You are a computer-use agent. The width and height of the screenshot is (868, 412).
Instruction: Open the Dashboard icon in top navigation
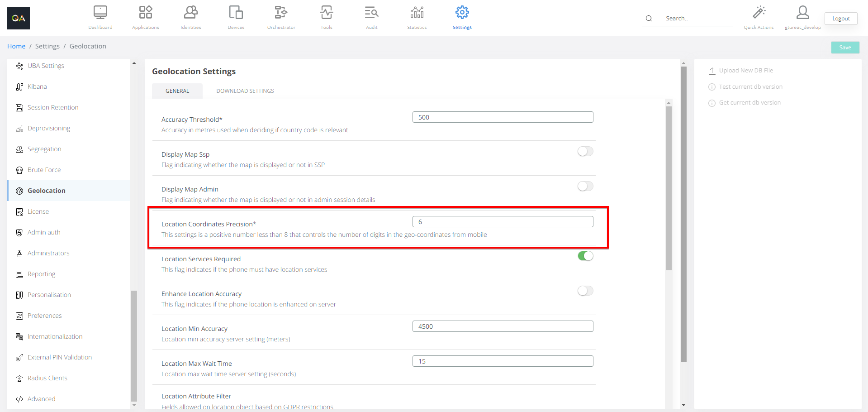(100, 13)
